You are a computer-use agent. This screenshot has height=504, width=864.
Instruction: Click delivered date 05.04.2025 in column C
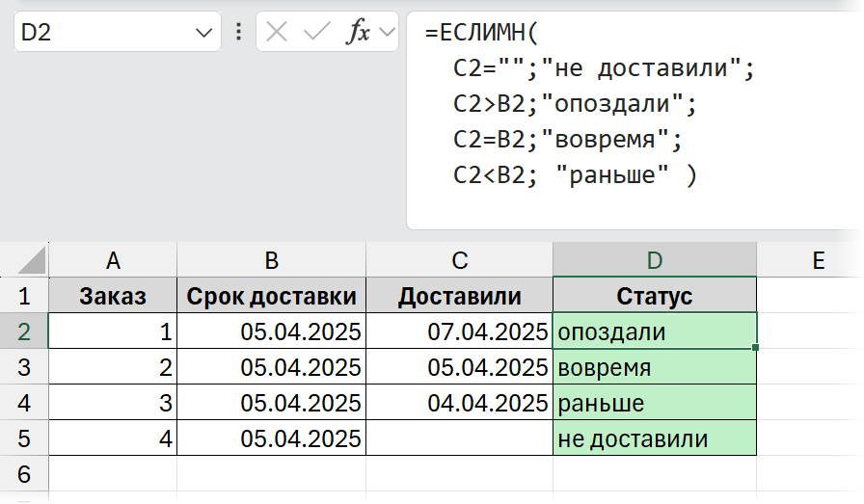click(460, 367)
